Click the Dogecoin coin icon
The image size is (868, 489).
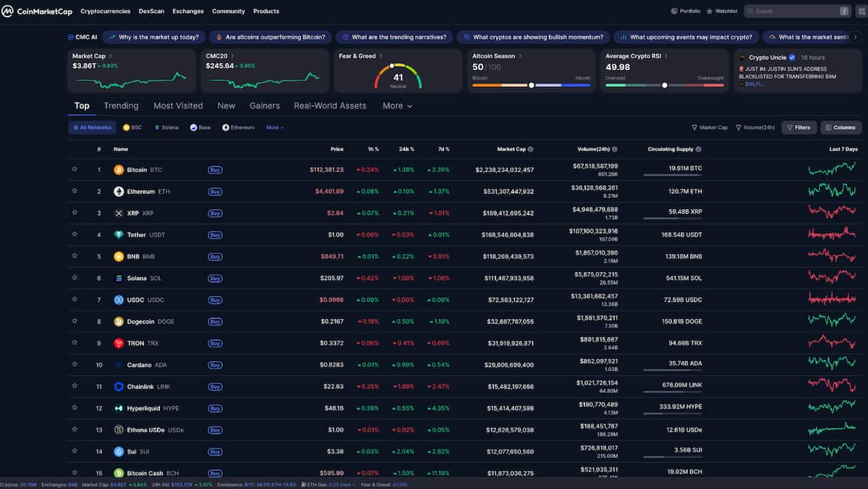pos(119,321)
